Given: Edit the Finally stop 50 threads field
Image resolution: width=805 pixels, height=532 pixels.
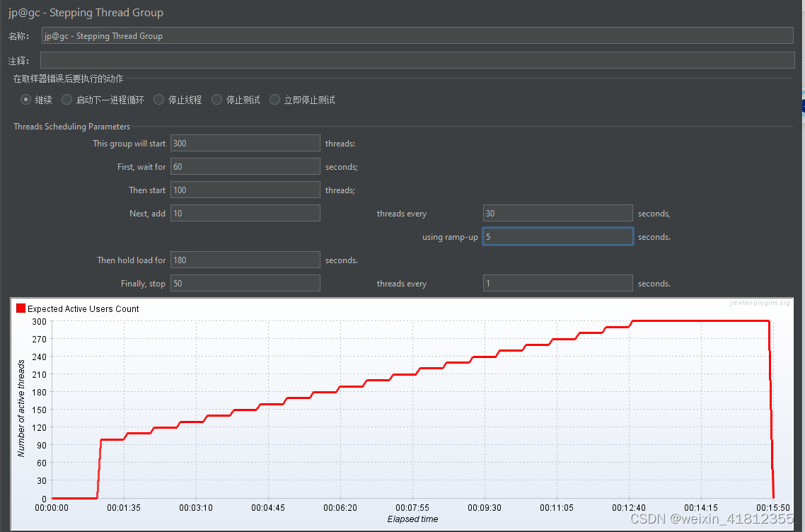Looking at the screenshot, I should pos(245,283).
